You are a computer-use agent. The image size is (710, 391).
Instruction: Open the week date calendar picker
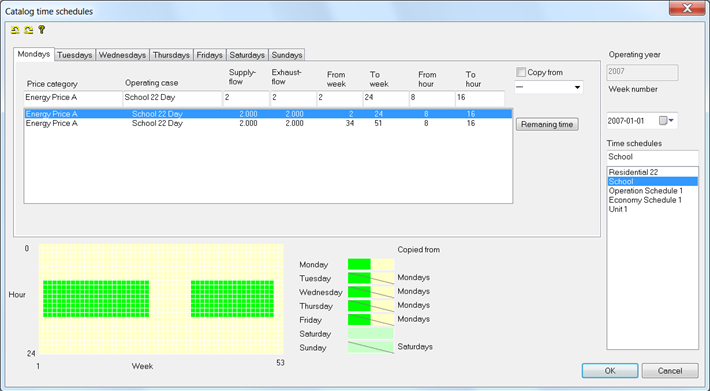pyautogui.click(x=666, y=120)
